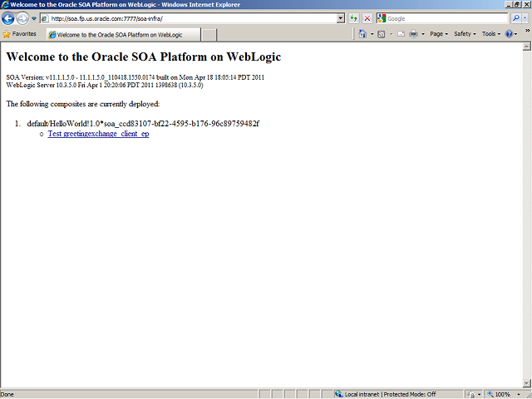The image size is (532, 399).
Task: Follow the Test greetingexchange_client_ep link
Action: coord(98,134)
